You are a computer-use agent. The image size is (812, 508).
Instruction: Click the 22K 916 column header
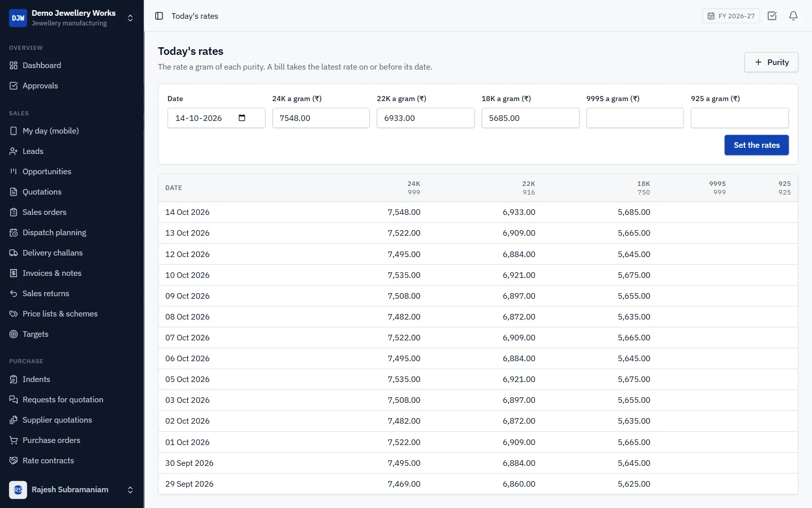pos(528,188)
